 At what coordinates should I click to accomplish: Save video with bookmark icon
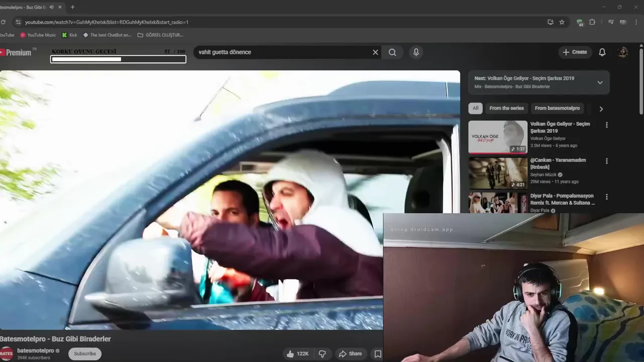click(377, 354)
